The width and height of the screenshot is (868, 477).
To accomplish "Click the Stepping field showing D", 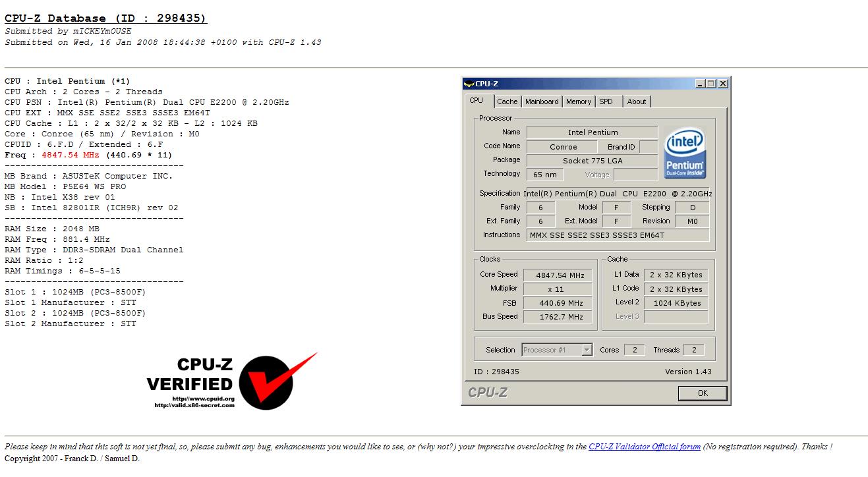I will (693, 208).
